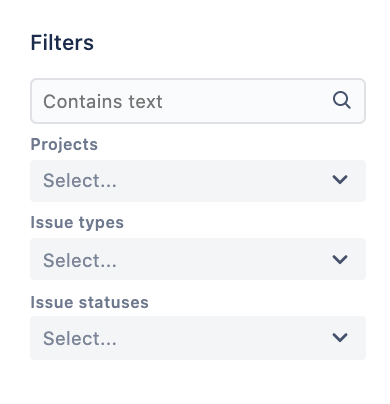The width and height of the screenshot is (390, 404).
Task: Click the Issue types chevron arrow
Action: tap(340, 259)
